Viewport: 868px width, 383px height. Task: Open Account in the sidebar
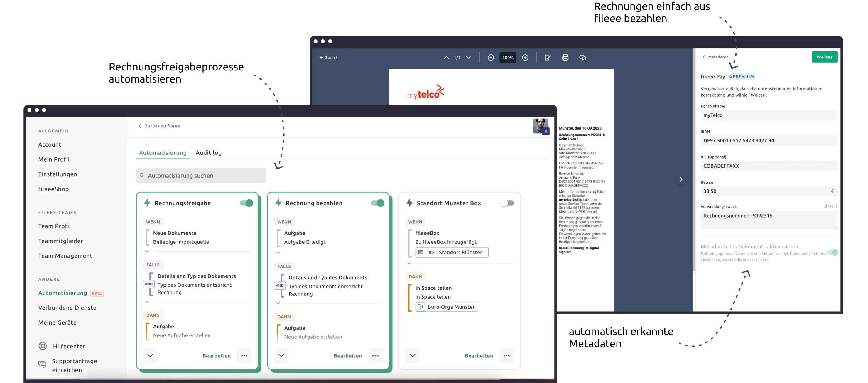click(50, 144)
